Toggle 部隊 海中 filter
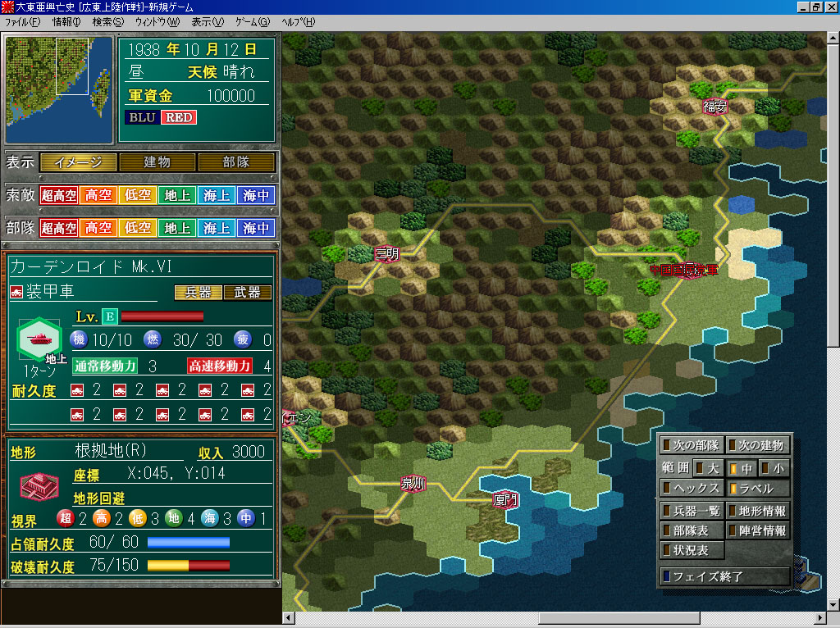Viewport: 840px width, 628px height. click(x=256, y=228)
